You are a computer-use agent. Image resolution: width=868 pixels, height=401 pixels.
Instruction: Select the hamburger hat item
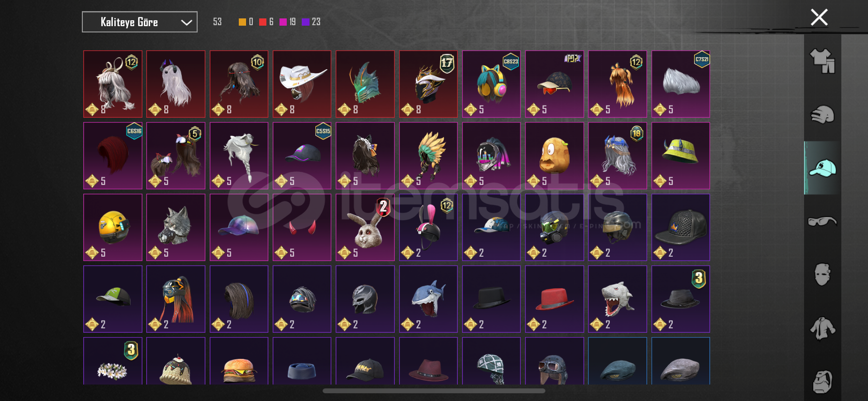[239, 361]
